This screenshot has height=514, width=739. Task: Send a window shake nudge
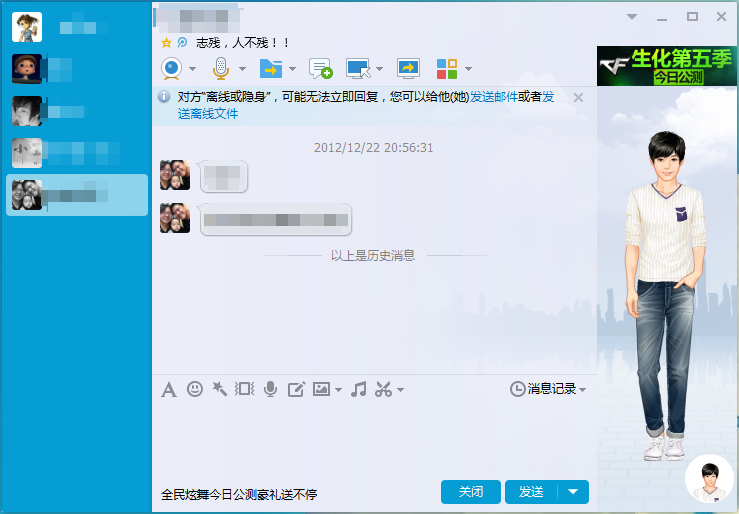245,389
